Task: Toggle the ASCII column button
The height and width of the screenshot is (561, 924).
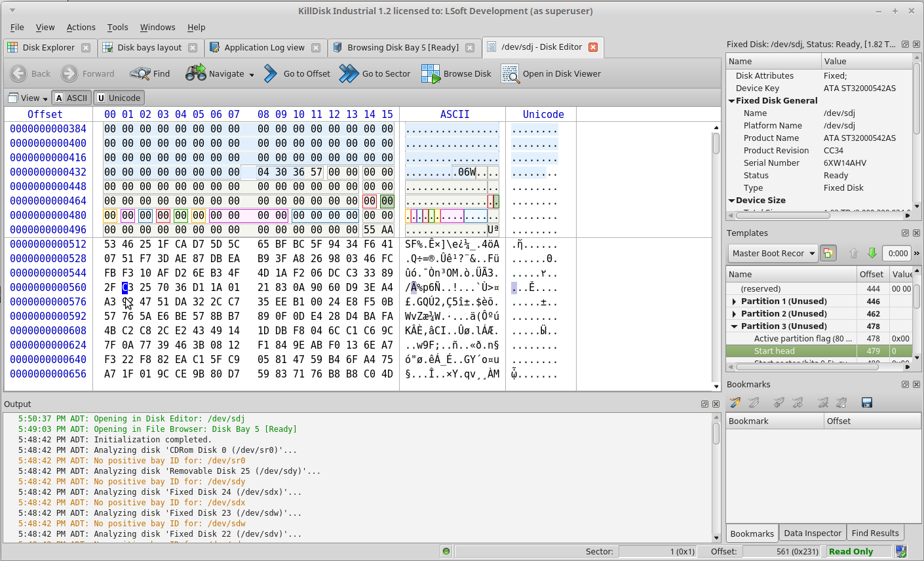Action: click(71, 98)
